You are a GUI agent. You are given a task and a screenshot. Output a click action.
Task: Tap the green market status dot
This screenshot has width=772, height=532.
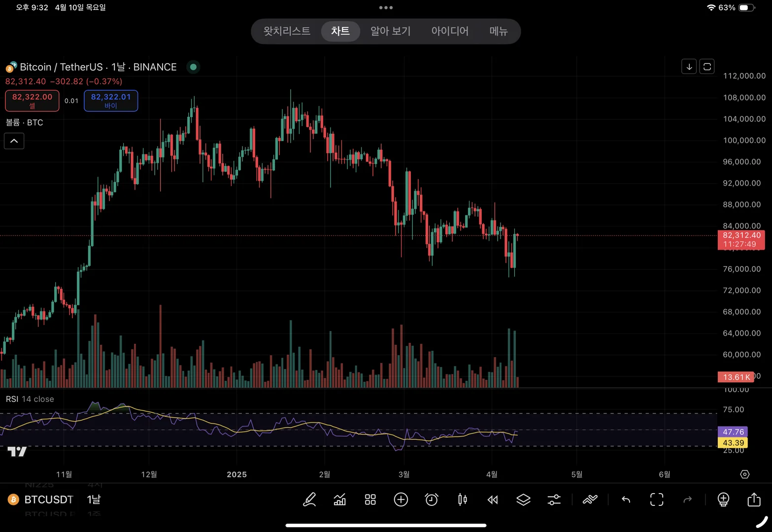pos(193,67)
